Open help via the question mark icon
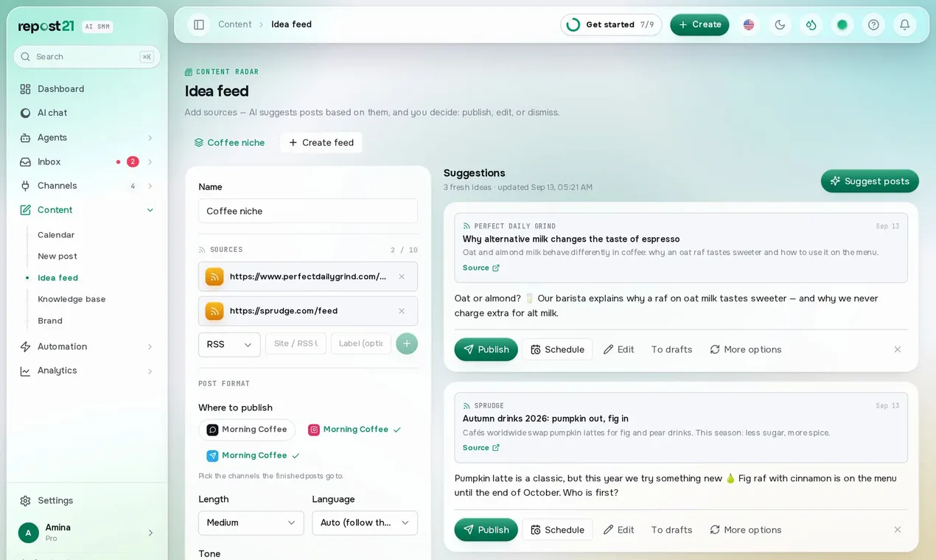 [873, 24]
